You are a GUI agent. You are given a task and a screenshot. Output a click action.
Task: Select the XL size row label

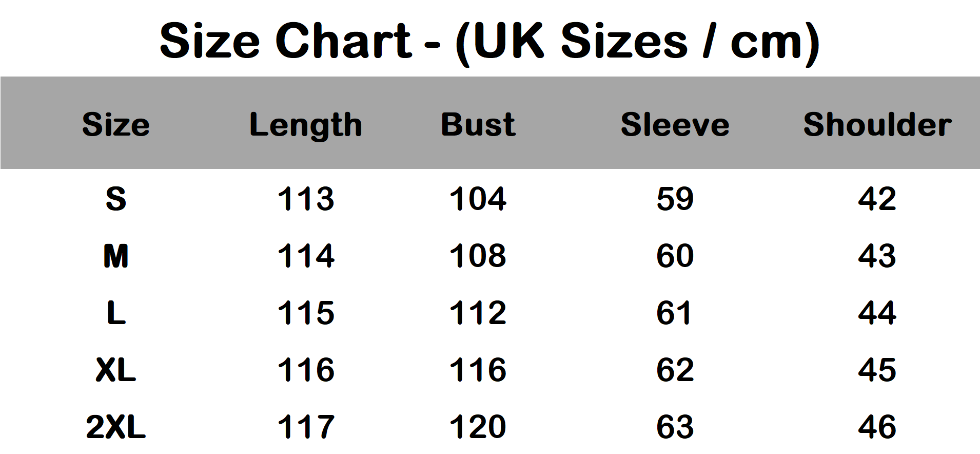(116, 370)
